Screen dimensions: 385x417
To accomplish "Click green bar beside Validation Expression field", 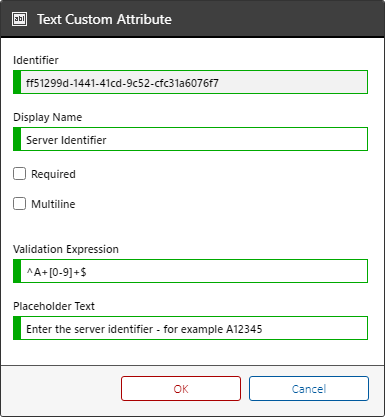I will point(17,271).
